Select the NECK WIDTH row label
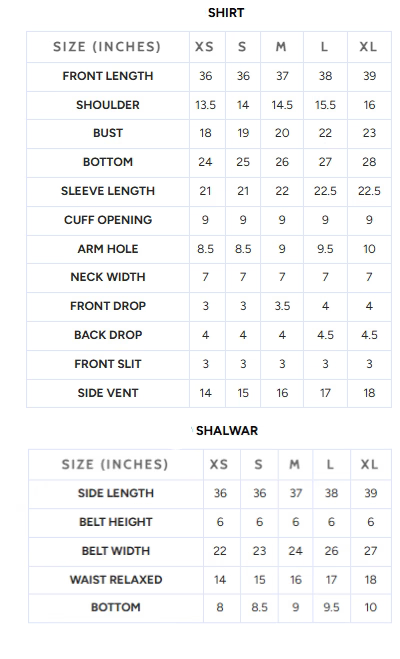 (x=108, y=277)
